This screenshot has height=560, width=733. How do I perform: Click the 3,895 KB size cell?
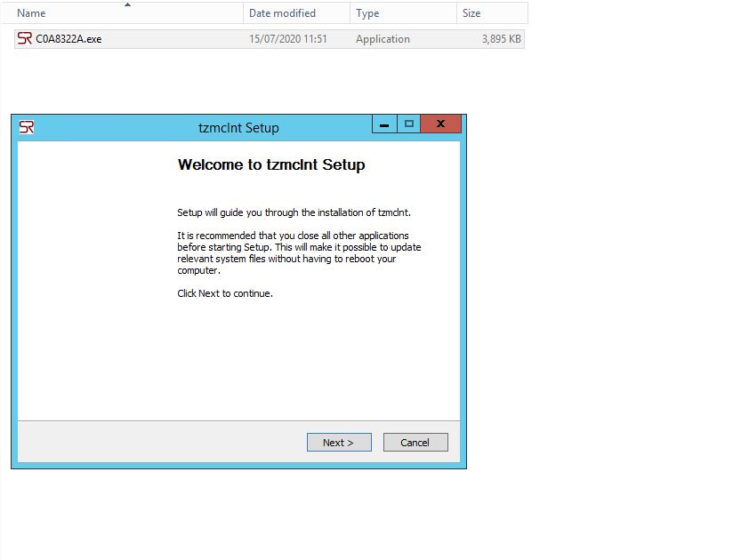tap(501, 39)
